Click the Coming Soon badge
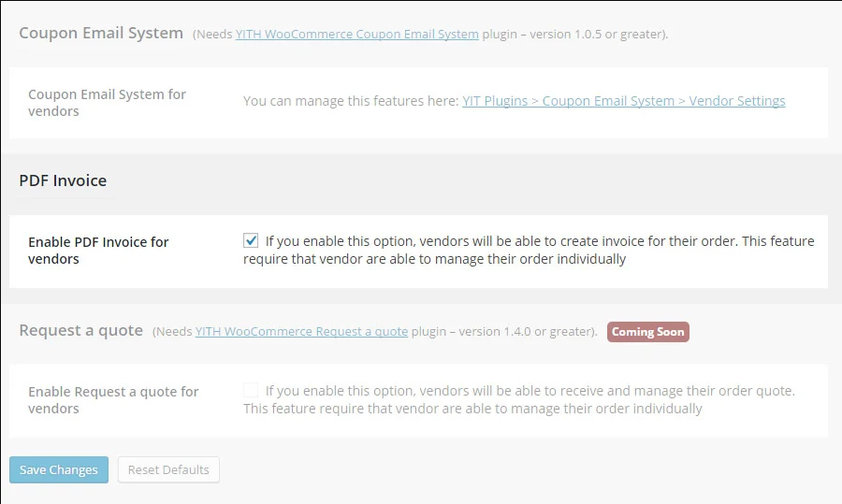This screenshot has height=504, width=842. 648,332
